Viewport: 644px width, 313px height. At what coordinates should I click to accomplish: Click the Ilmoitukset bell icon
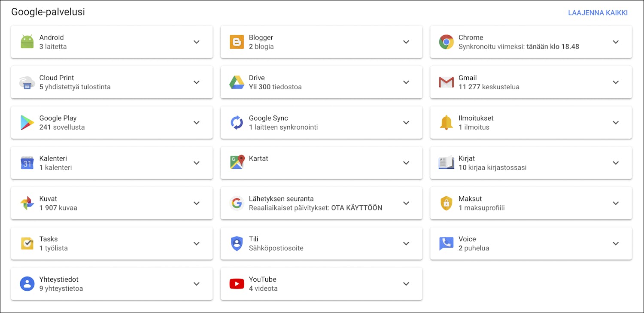click(x=446, y=123)
